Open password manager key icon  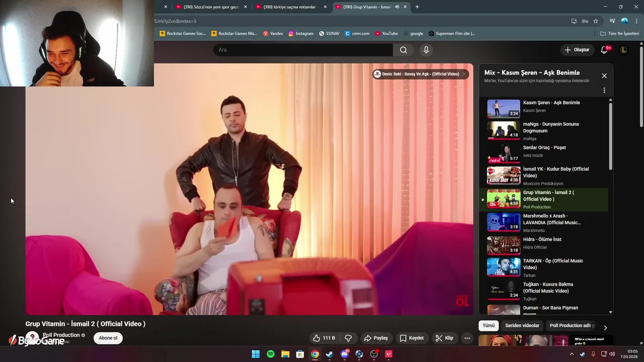pos(585,21)
